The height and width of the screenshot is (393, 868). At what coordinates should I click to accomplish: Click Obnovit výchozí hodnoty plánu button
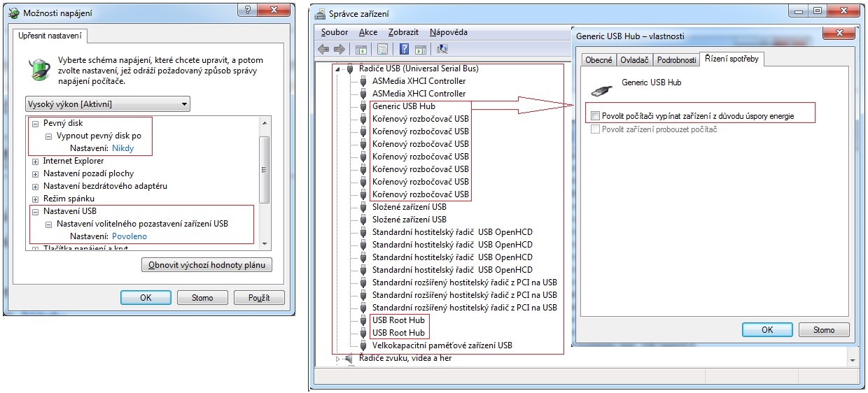pos(206,265)
